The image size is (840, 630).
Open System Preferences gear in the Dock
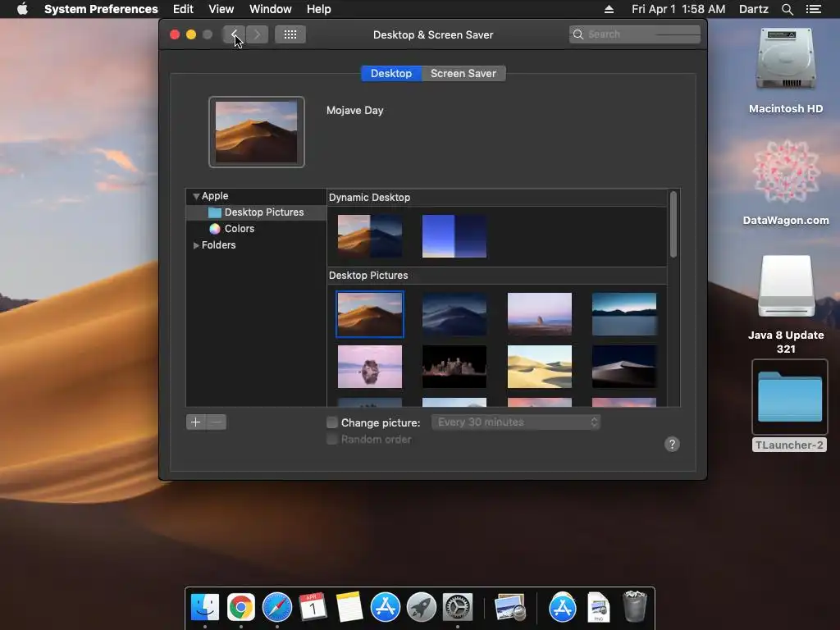(x=457, y=607)
